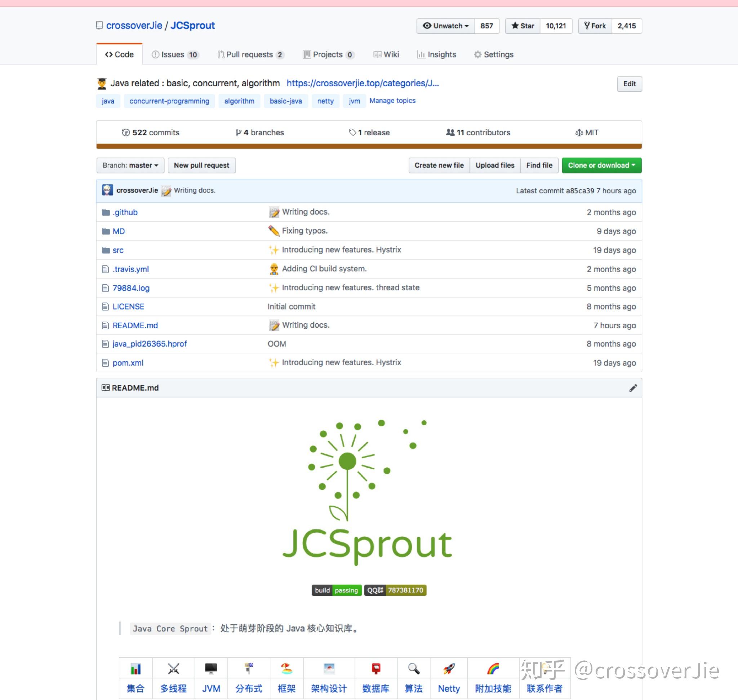Open the Unwatch notifications dropdown
Image resolution: width=738 pixels, height=700 pixels.
pyautogui.click(x=446, y=26)
